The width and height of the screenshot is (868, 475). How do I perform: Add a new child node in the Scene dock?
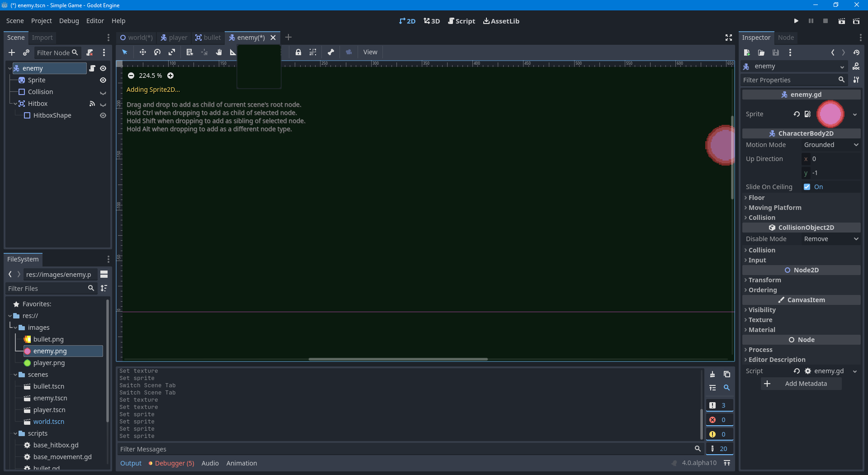[x=12, y=52]
